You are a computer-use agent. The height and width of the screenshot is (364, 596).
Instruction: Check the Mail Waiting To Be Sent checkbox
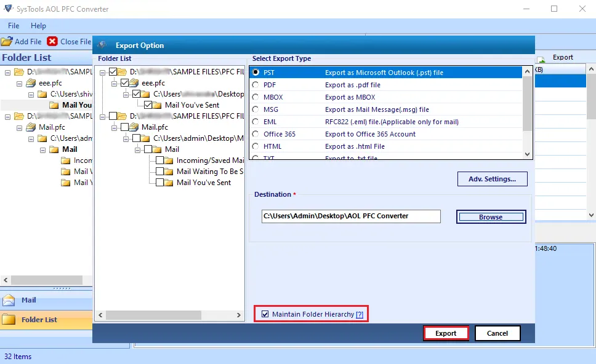point(159,172)
